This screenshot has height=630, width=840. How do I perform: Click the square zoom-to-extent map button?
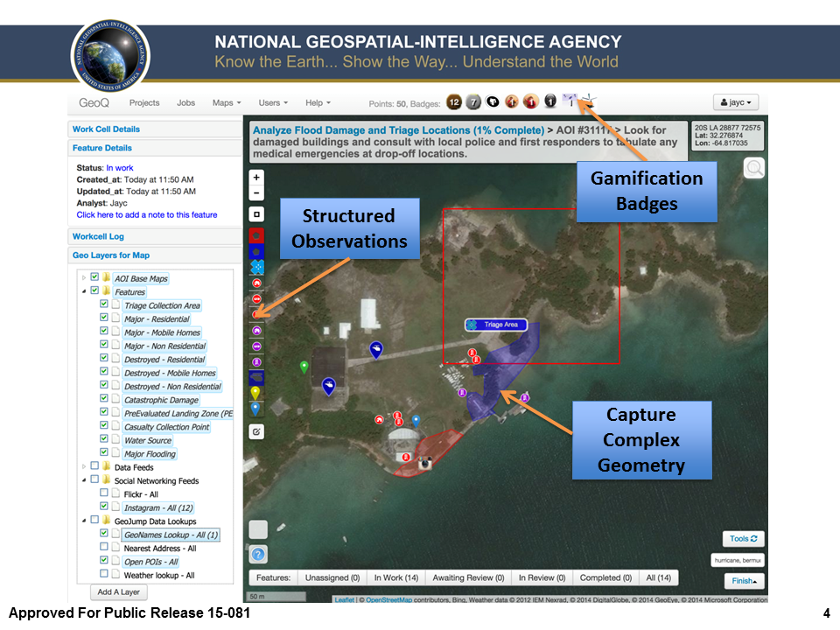(x=256, y=214)
